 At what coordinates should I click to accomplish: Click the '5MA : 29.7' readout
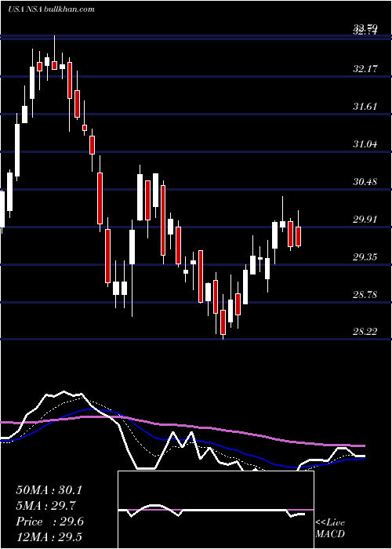point(45,506)
